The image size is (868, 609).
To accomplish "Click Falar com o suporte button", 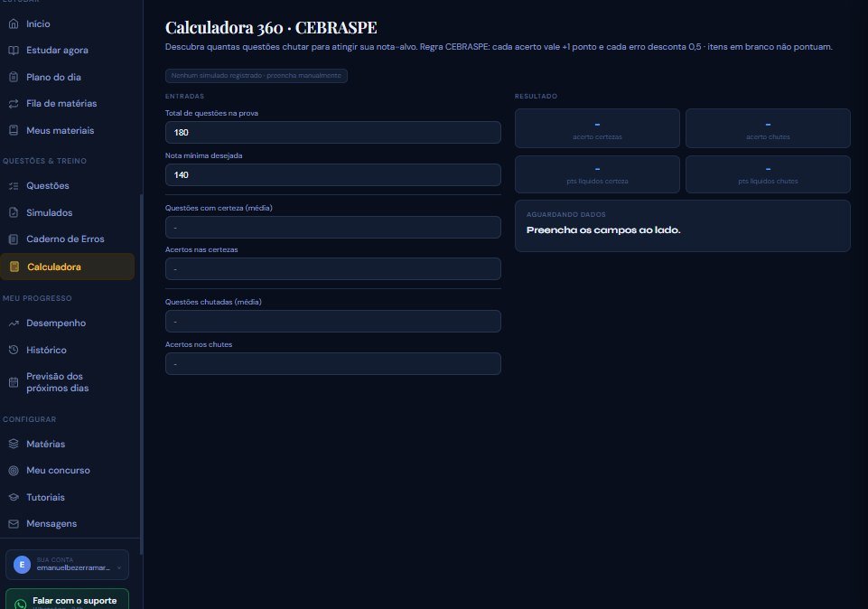I will coord(68,599).
